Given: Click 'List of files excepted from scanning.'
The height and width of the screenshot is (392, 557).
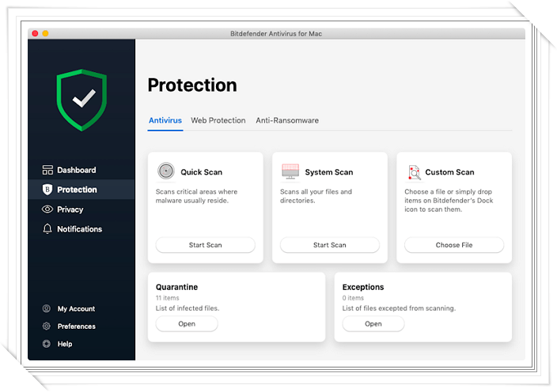Looking at the screenshot, I should pos(399,308).
